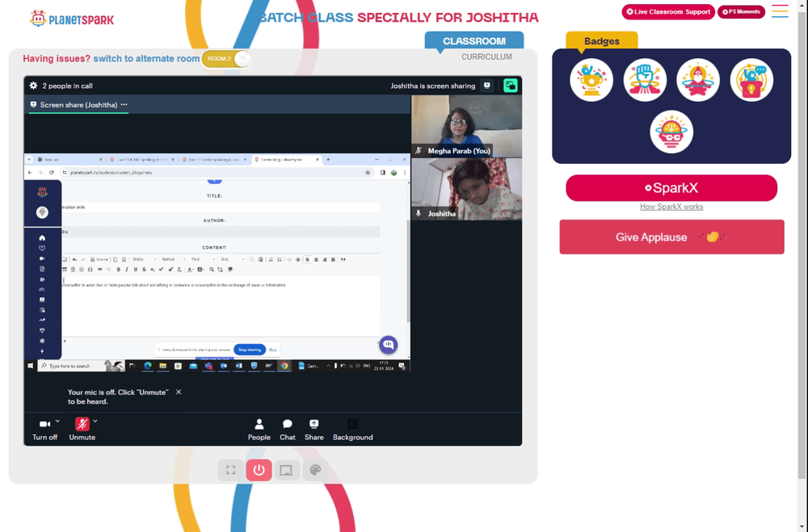Open the People panel
The image size is (808, 532).
pyautogui.click(x=259, y=429)
